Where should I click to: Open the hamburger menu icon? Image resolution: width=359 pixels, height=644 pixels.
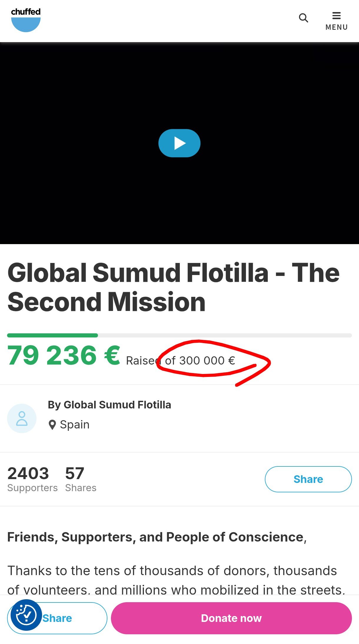(336, 15)
